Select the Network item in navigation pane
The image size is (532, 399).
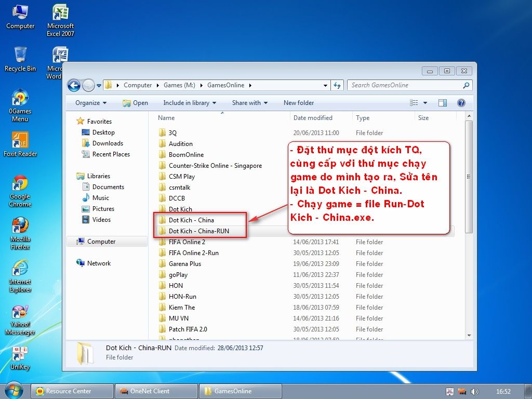coord(99,263)
